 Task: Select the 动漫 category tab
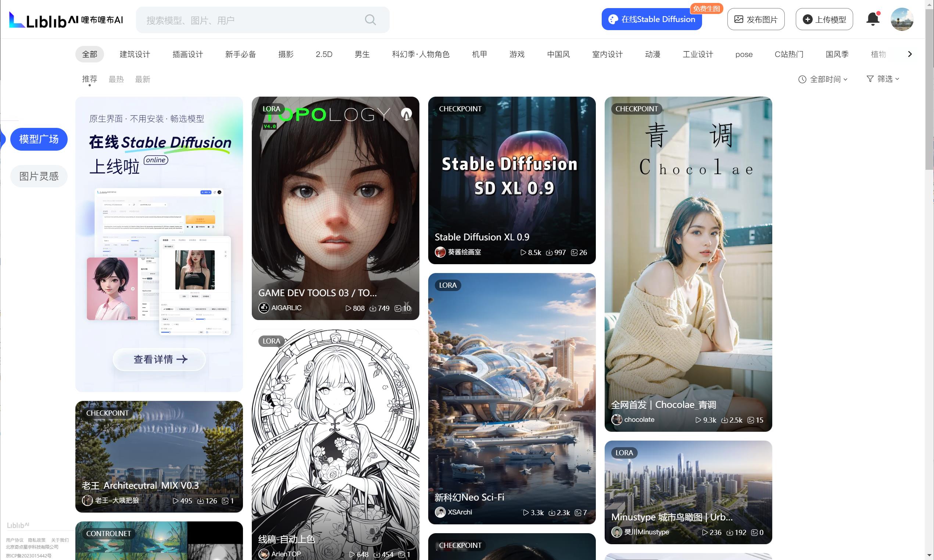click(x=653, y=54)
